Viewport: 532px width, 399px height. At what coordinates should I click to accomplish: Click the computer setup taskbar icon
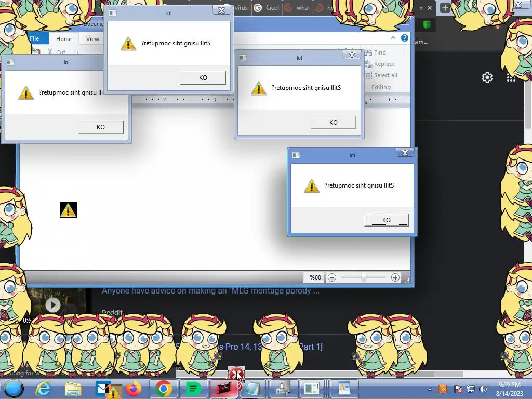click(283, 389)
